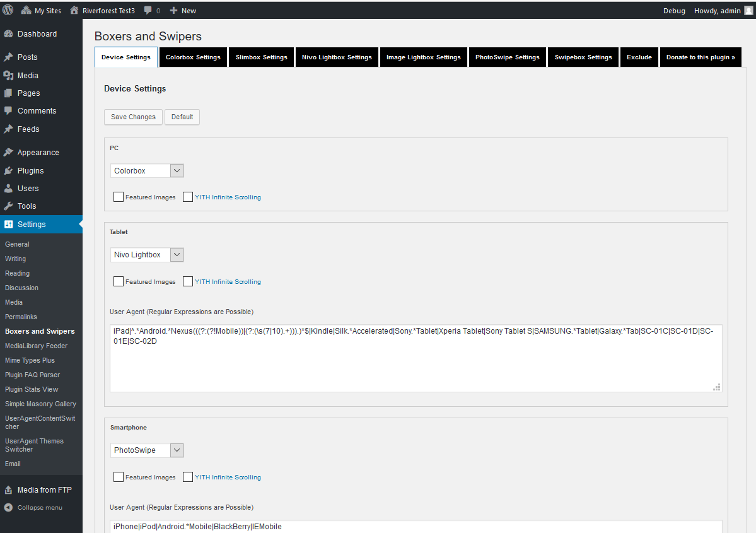756x533 pixels.
Task: Open YITH Infinite Scrolling link under Smartphone
Action: (228, 477)
